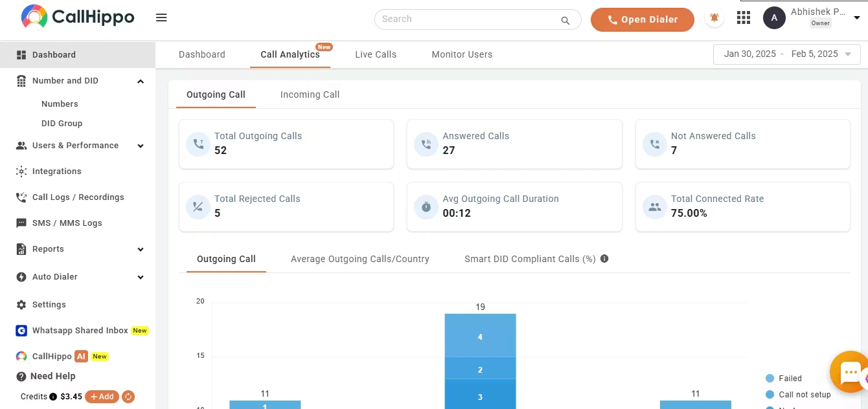Collapse the Number and DID section

point(140,81)
